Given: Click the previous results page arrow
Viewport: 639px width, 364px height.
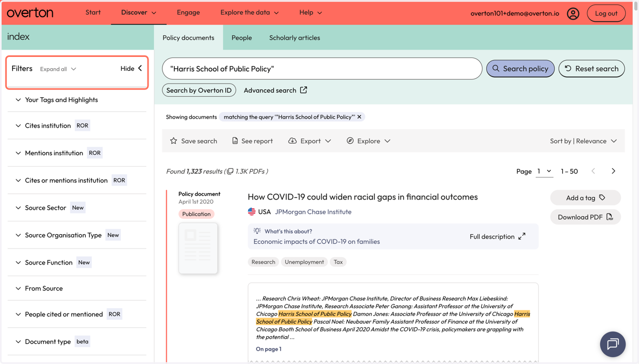Looking at the screenshot, I should point(593,171).
